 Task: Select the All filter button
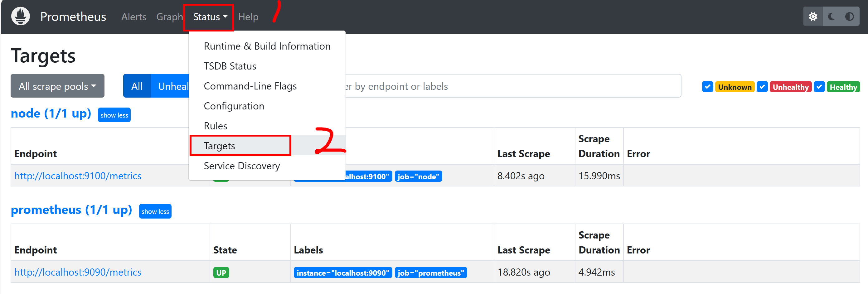point(137,86)
